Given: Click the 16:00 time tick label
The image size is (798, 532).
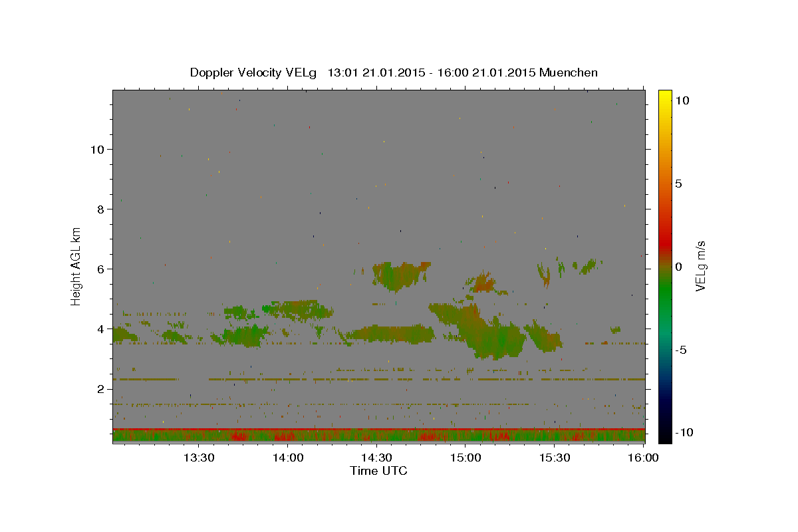Looking at the screenshot, I should (x=642, y=458).
